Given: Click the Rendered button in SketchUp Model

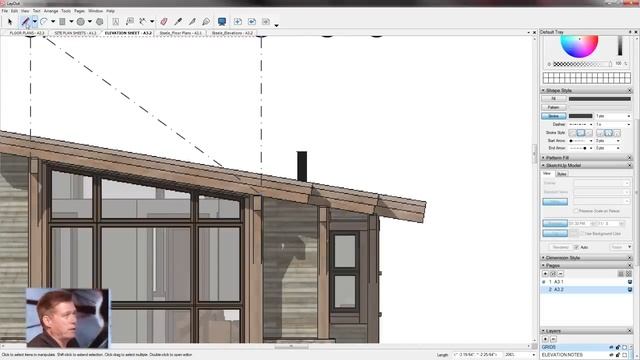Looking at the screenshot, I should [x=560, y=247].
